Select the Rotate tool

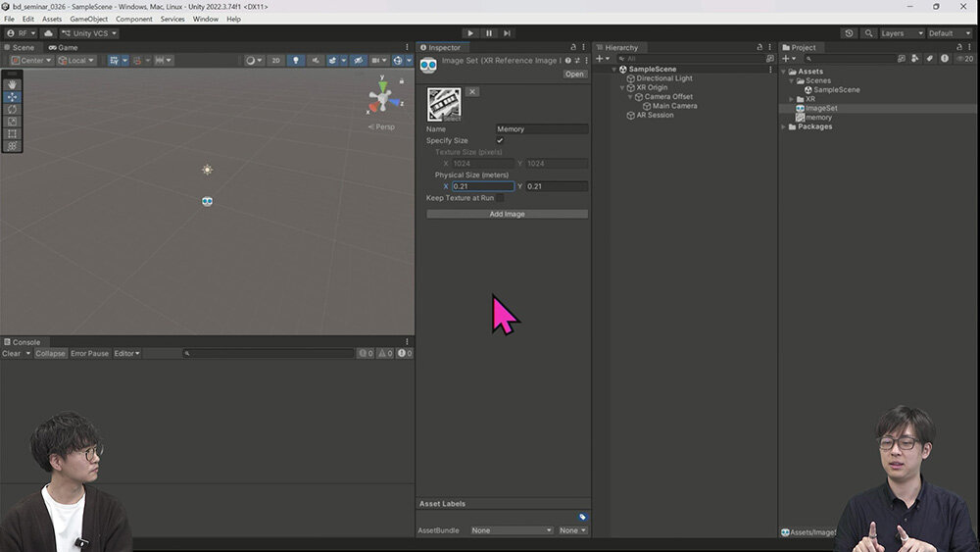pyautogui.click(x=12, y=109)
